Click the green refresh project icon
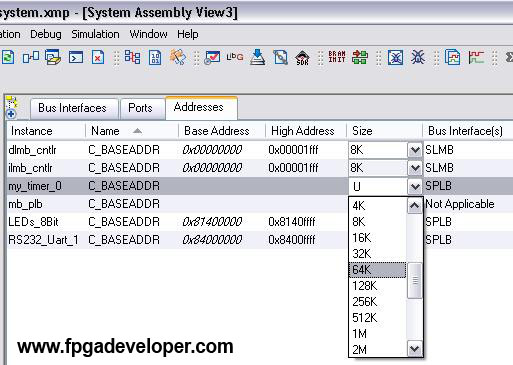 point(8,57)
